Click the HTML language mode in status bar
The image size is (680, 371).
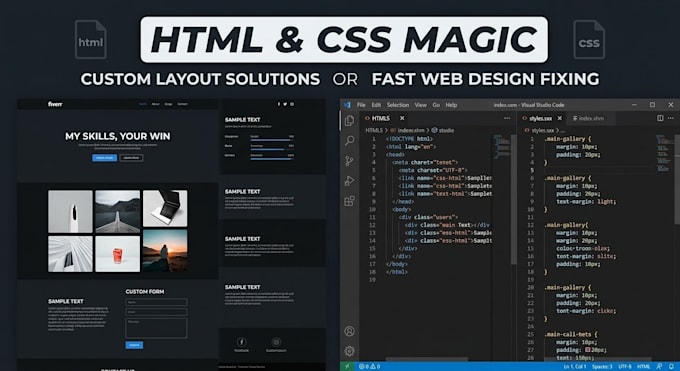click(x=644, y=367)
